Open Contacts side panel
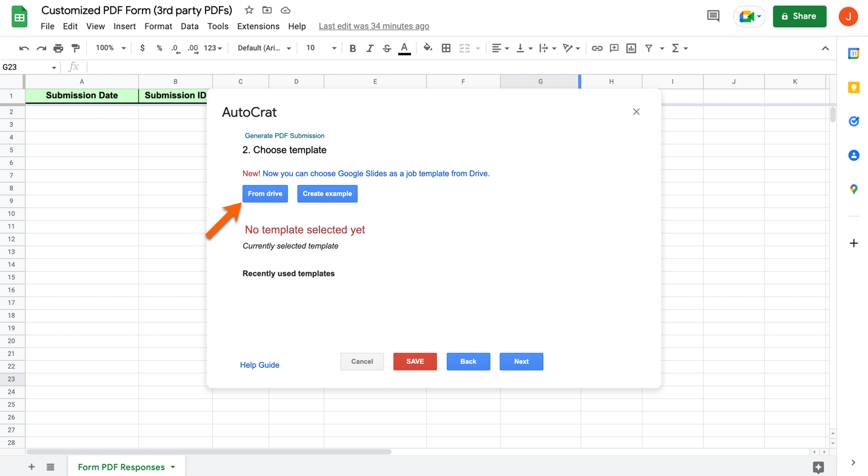868x476 pixels. (x=853, y=155)
